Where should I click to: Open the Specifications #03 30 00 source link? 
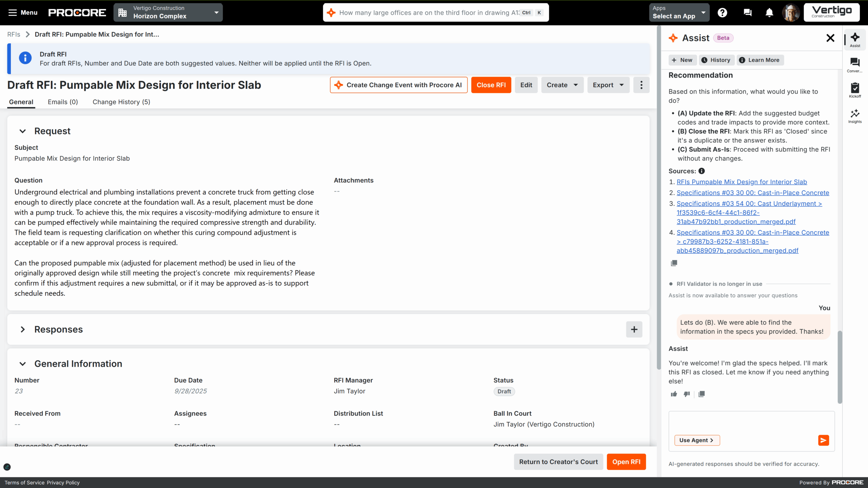tap(753, 193)
